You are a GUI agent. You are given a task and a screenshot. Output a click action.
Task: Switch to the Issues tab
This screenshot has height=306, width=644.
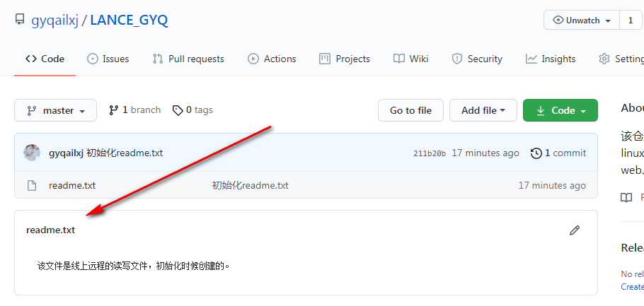coord(108,59)
